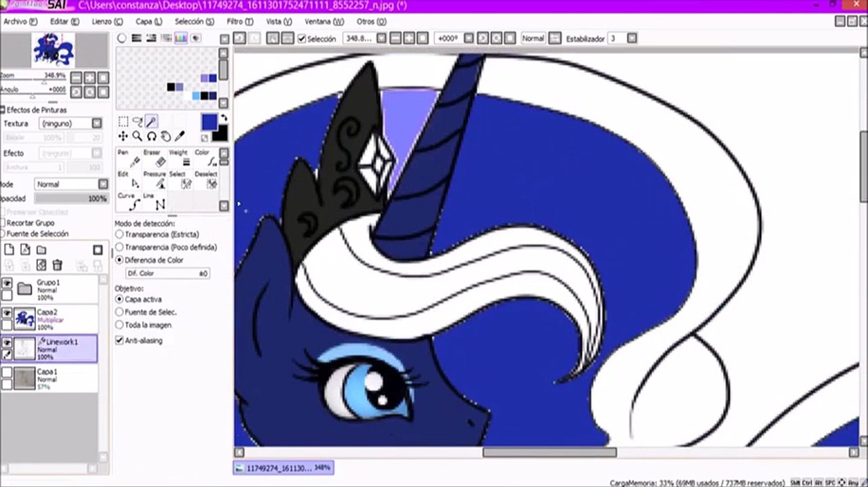Show the color wheel panel
The width and height of the screenshot is (868, 487).
(122, 39)
